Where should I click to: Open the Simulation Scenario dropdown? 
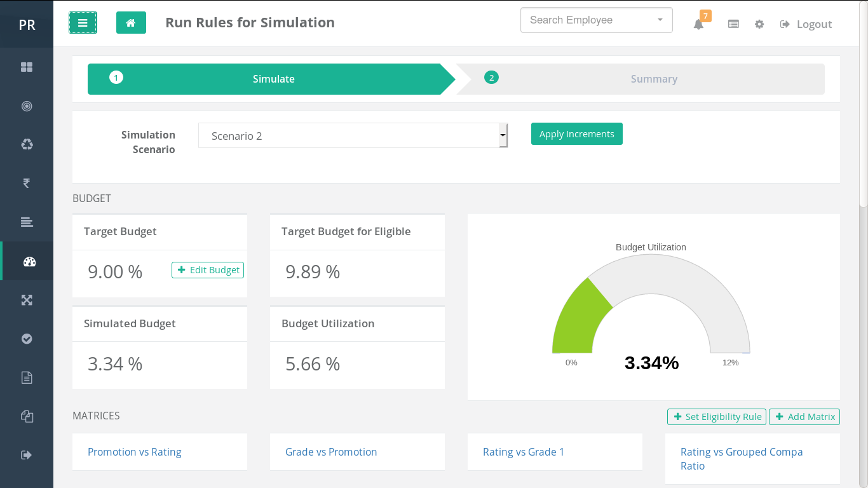[x=353, y=136]
